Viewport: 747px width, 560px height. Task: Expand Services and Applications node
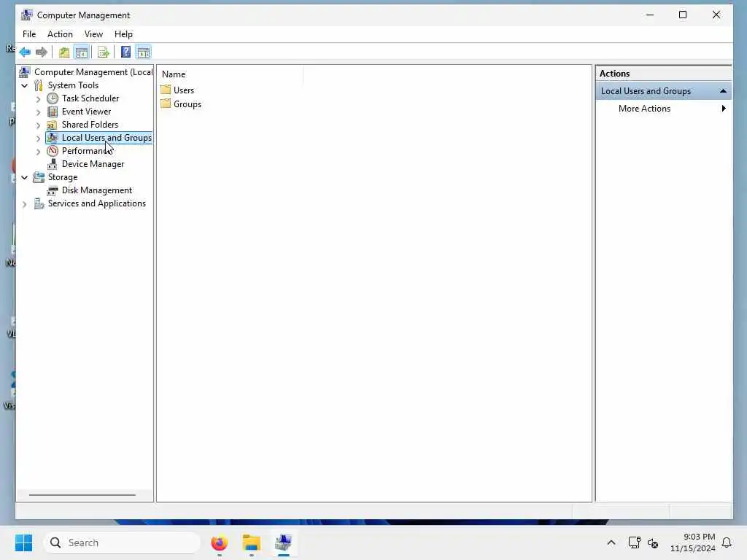(25, 204)
